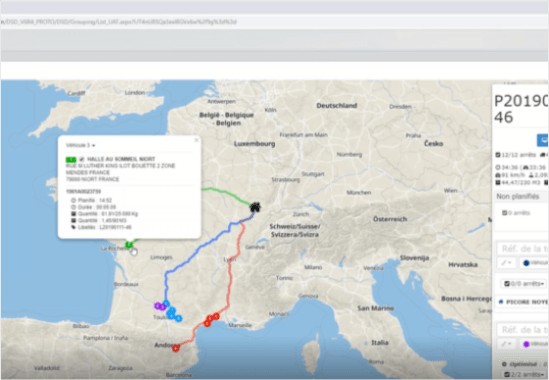549x380 pixels.
Task: Open the pencil edit dropdown of first tour
Action: 507,262
